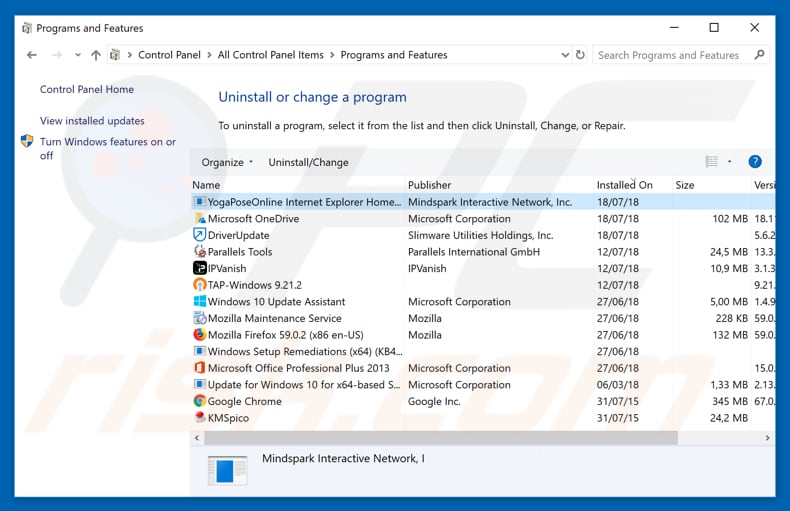790x511 pixels.
Task: Click the Microsoft Office Professional Plus icon
Action: 200,368
